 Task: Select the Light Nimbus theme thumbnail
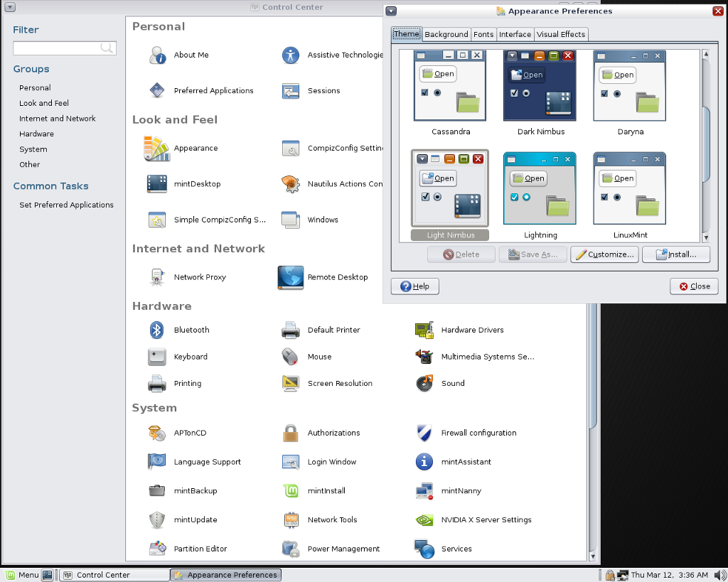(x=450, y=188)
